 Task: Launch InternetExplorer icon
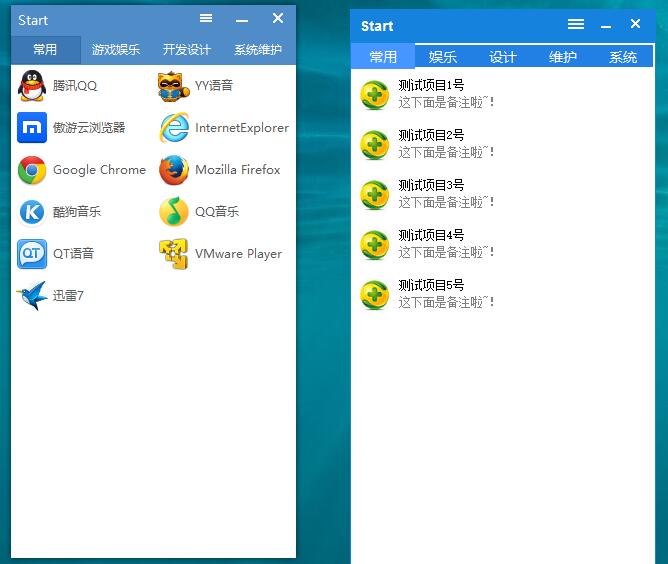pyautogui.click(x=174, y=127)
